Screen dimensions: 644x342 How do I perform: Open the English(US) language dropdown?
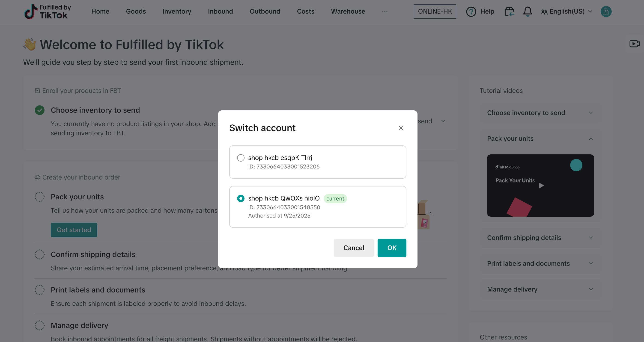point(567,12)
